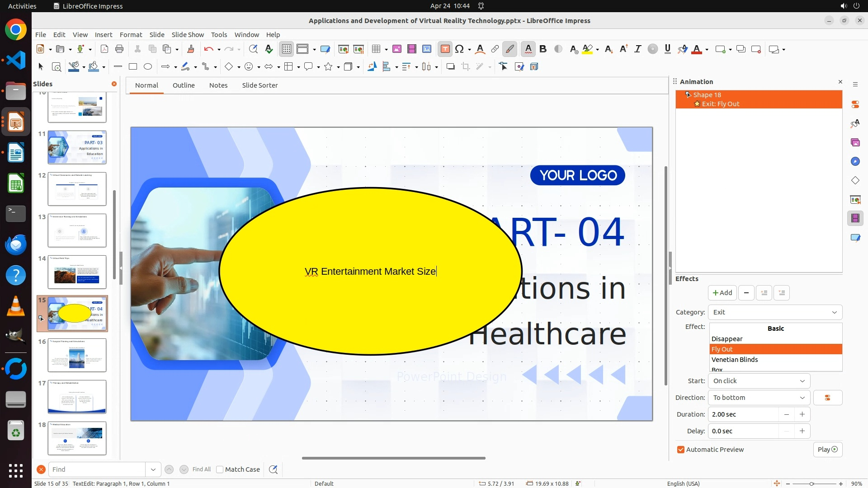Viewport: 868px width, 488px height.
Task: Click the Play animation preview button
Action: pos(827,450)
